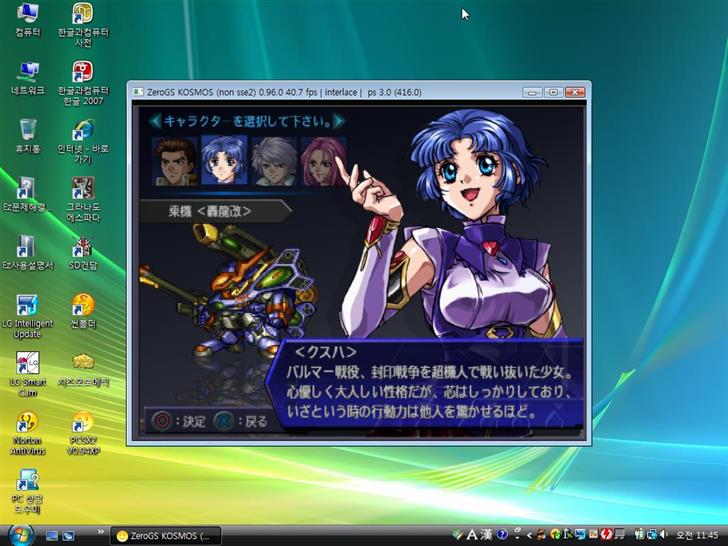Screen dimensions: 728x546
Task: Click ZeroGS KOSMOS title bar app icon
Action: 138,92
